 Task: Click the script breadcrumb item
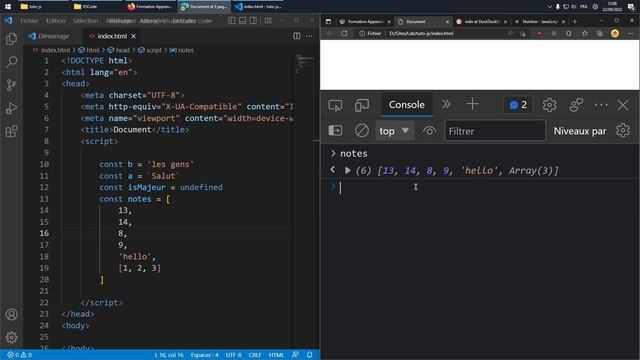[x=150, y=50]
